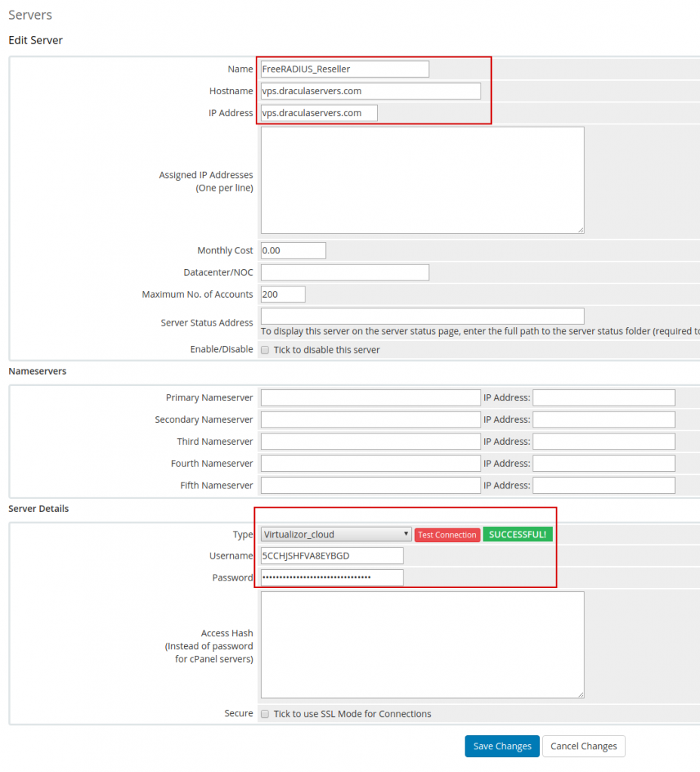This screenshot has width=700, height=772.
Task: Click the Password field
Action: tap(332, 577)
